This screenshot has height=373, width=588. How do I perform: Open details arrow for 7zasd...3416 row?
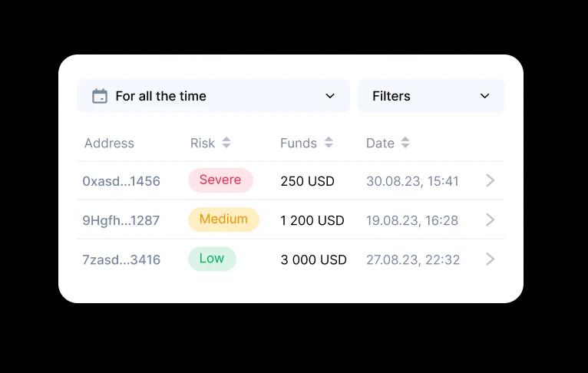pyautogui.click(x=491, y=259)
